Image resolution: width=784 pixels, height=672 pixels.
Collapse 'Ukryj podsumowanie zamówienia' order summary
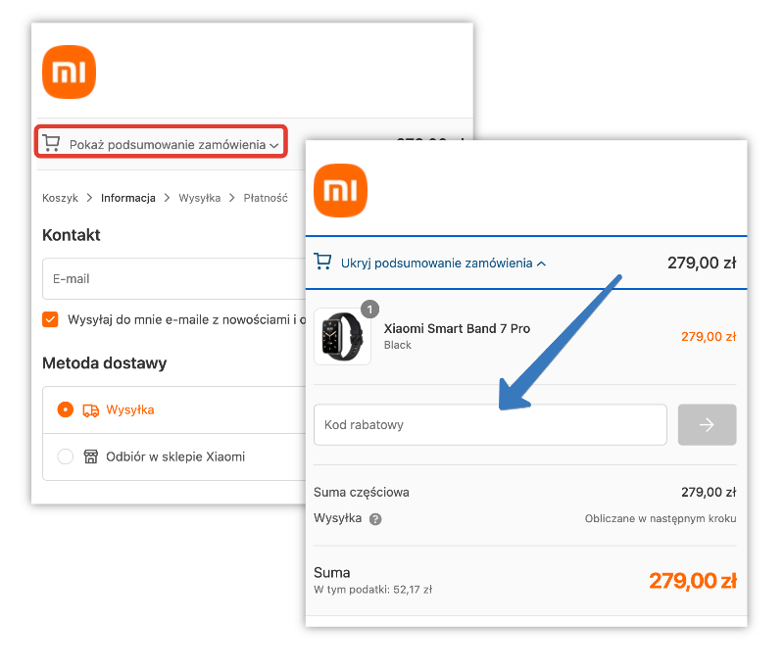[x=443, y=263]
